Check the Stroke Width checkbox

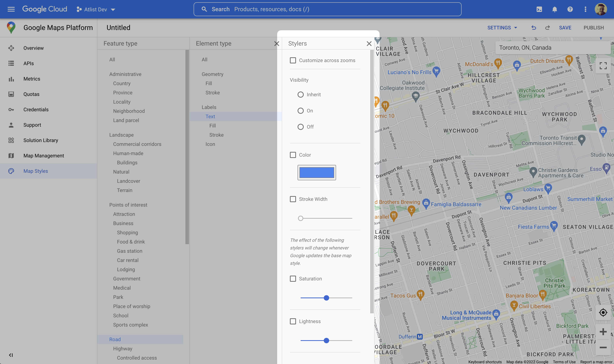click(293, 199)
